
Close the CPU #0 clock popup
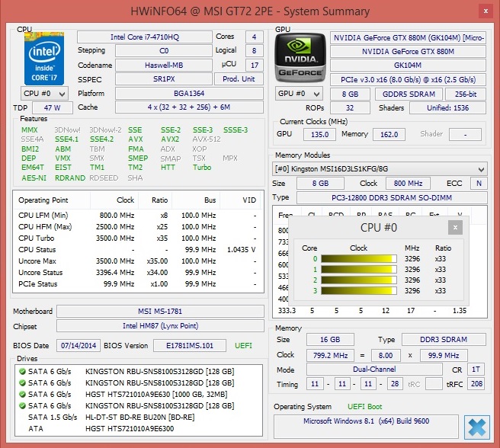coord(455,228)
